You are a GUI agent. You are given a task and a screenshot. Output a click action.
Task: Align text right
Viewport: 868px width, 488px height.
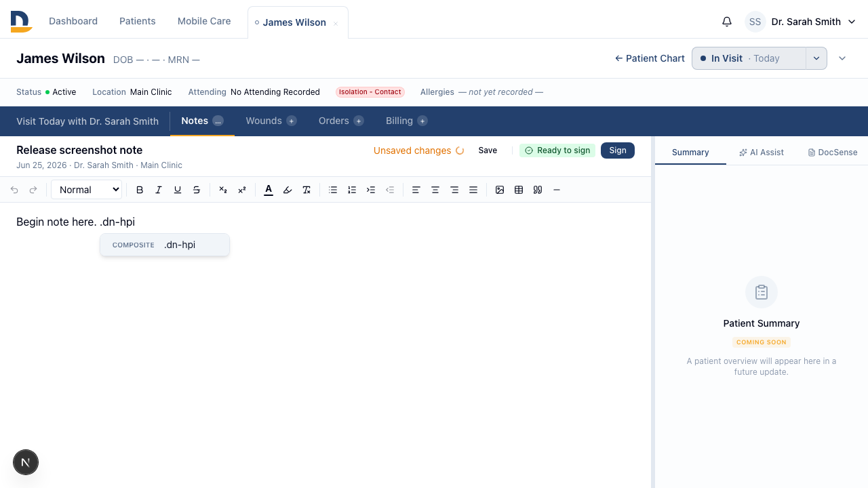454,190
